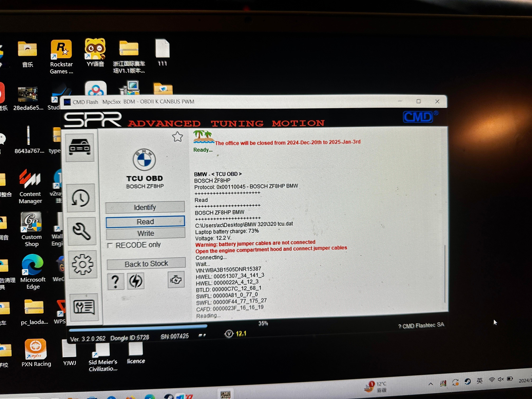The height and width of the screenshot is (399, 532).
Task: Click the Protocol: 0x00110045 line
Action: click(246, 187)
